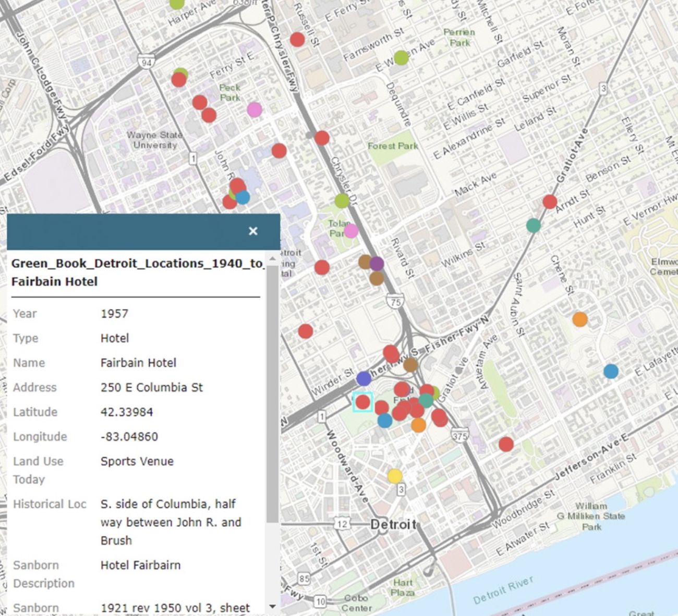
Task: Click the red marker at Gratiot and Arndt St
Action: coord(550,201)
